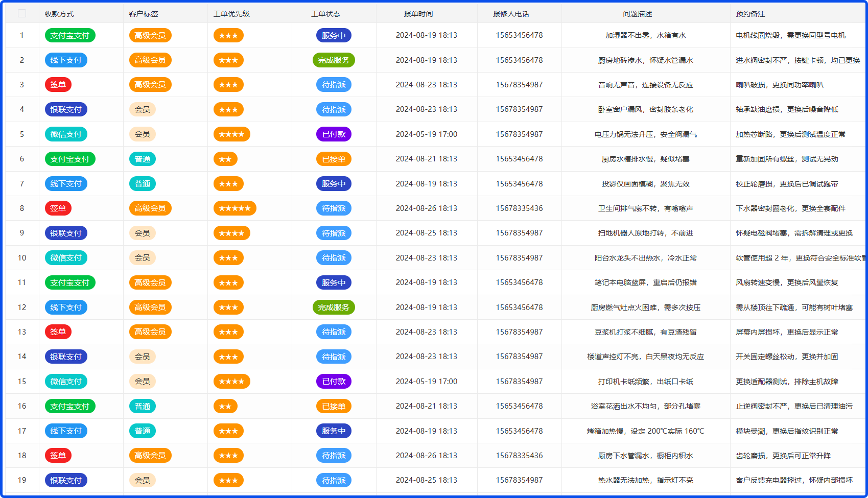Click phone number 15678335436 in row 8
The width and height of the screenshot is (868, 498).
(519, 208)
